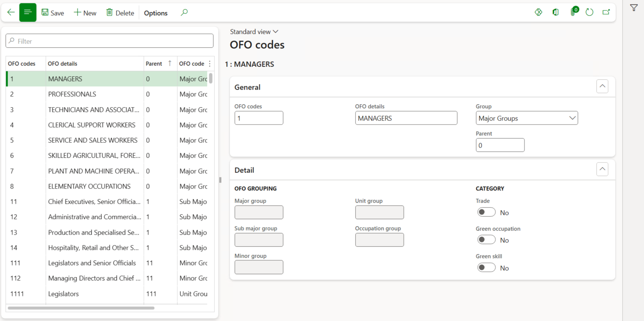644x321 pixels.
Task: Go back with the arrow icon
Action: click(x=11, y=12)
